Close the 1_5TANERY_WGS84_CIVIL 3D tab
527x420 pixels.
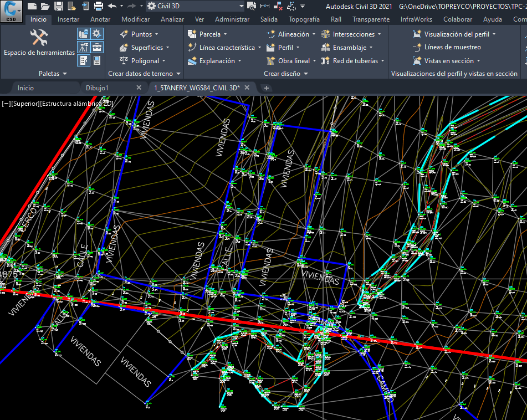pos(247,88)
